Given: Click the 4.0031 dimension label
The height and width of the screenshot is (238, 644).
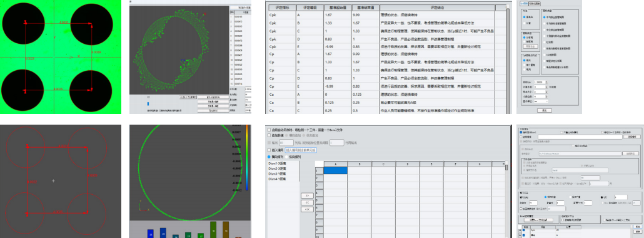Looking at the screenshot, I should click(64, 23).
